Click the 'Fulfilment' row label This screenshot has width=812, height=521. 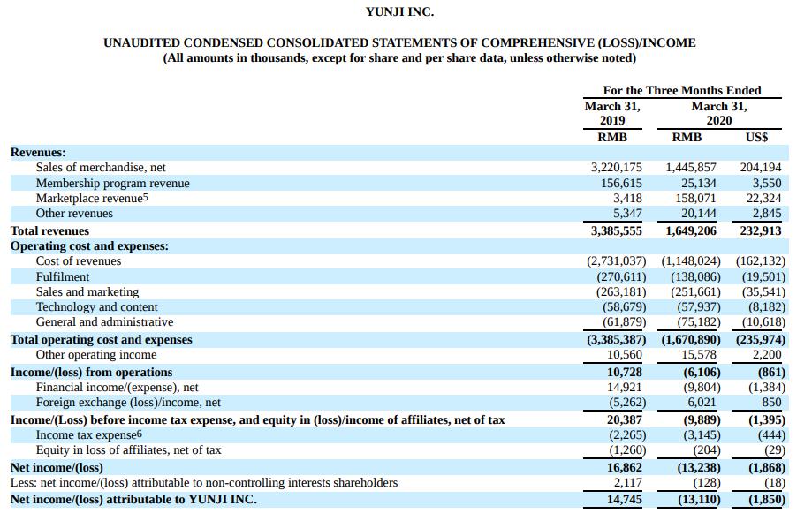coord(63,276)
